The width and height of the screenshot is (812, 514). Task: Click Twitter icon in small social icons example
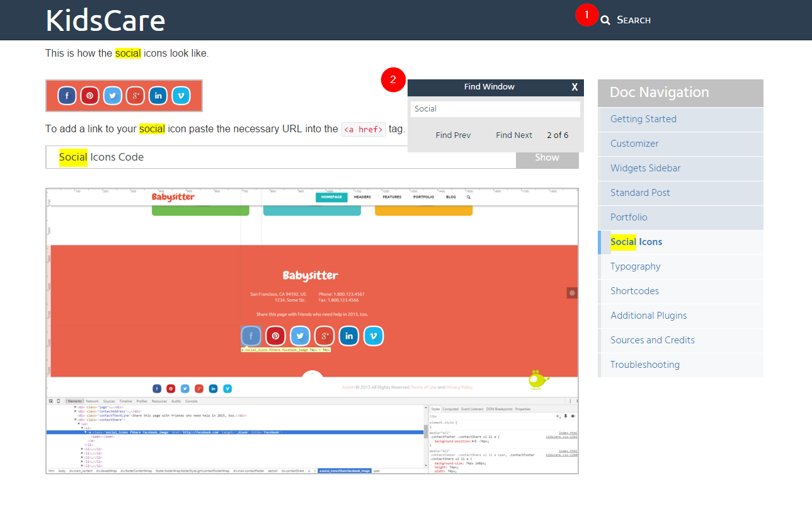click(x=113, y=96)
